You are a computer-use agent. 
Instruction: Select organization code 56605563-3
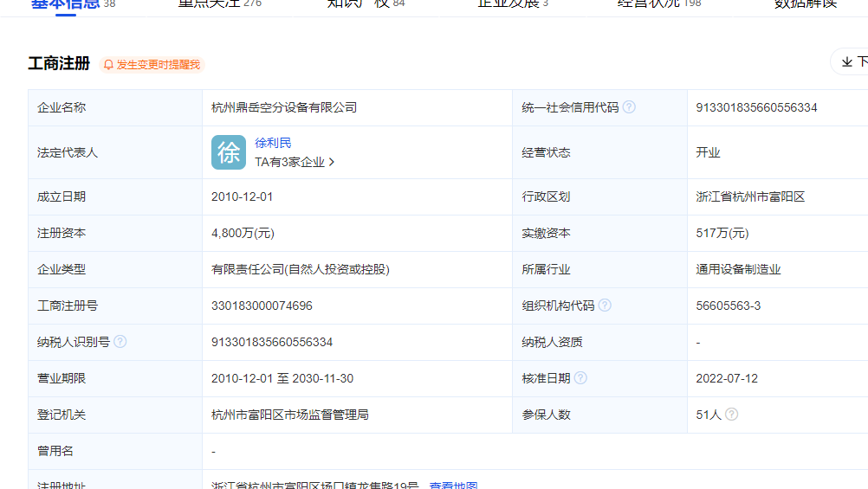tap(728, 306)
